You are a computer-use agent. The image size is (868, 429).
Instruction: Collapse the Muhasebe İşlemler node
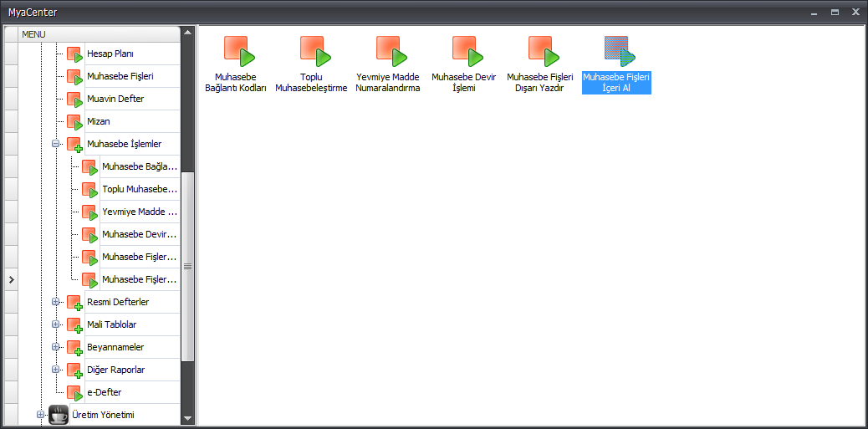[55, 143]
